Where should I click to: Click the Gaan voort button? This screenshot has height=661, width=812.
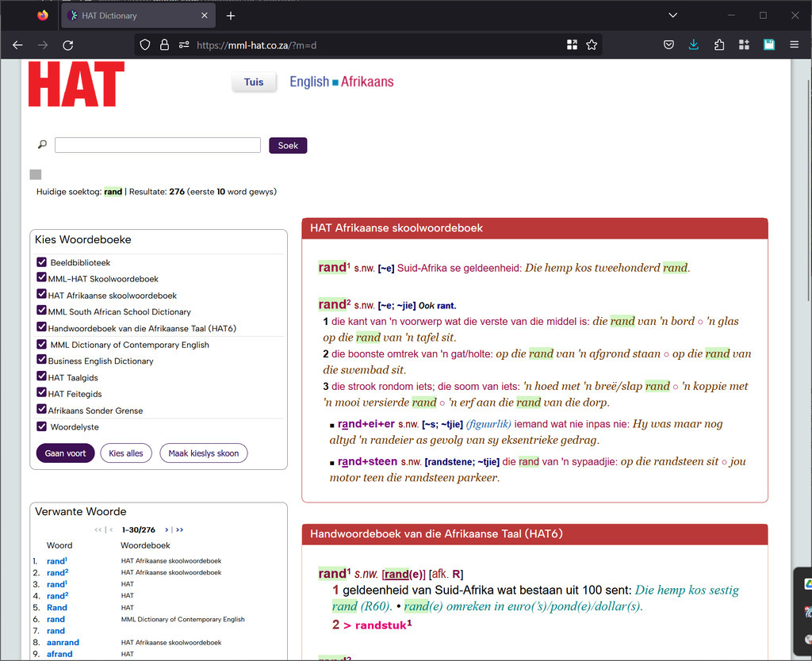pyautogui.click(x=65, y=453)
